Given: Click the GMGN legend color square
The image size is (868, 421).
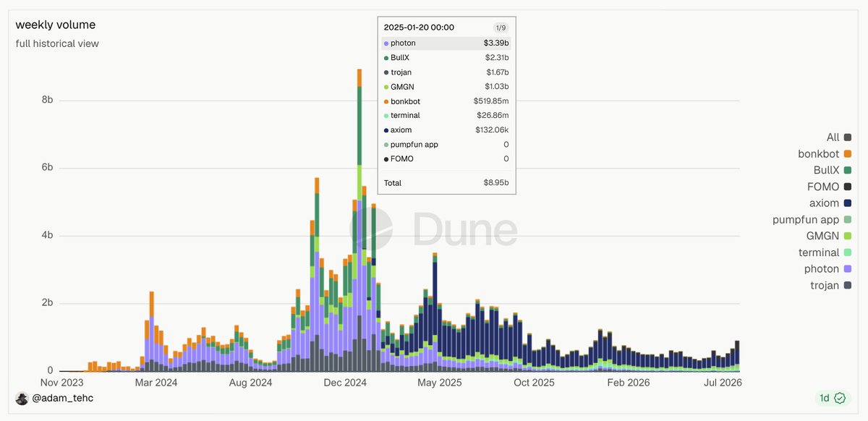Looking at the screenshot, I should coord(847,236).
